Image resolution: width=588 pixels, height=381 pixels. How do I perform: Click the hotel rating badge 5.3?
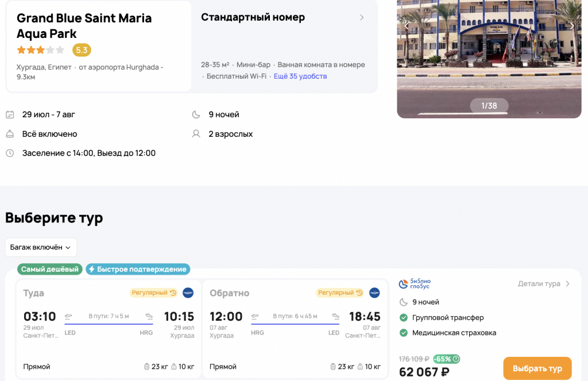[82, 50]
